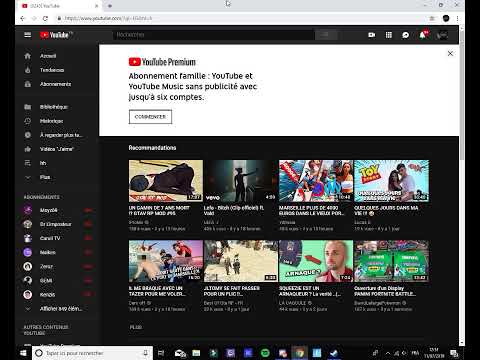480x360 pixels.
Task: Click the YouTube logo in header
Action: [55, 35]
